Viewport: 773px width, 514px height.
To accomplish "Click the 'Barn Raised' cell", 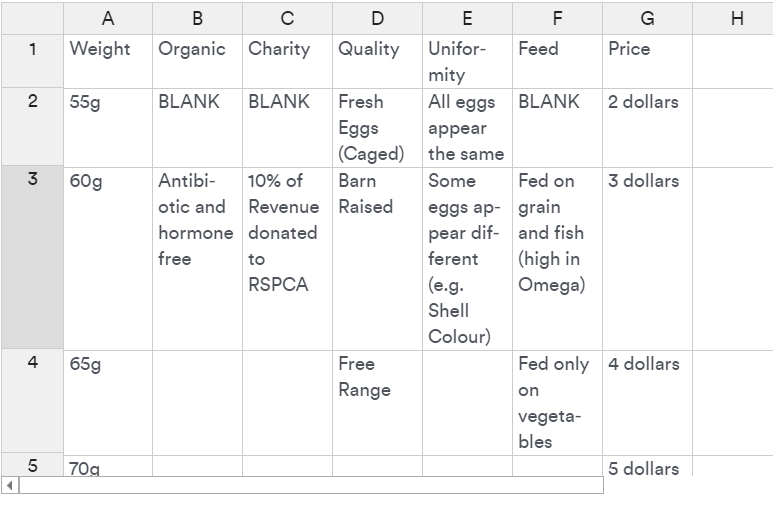I will coord(377,258).
